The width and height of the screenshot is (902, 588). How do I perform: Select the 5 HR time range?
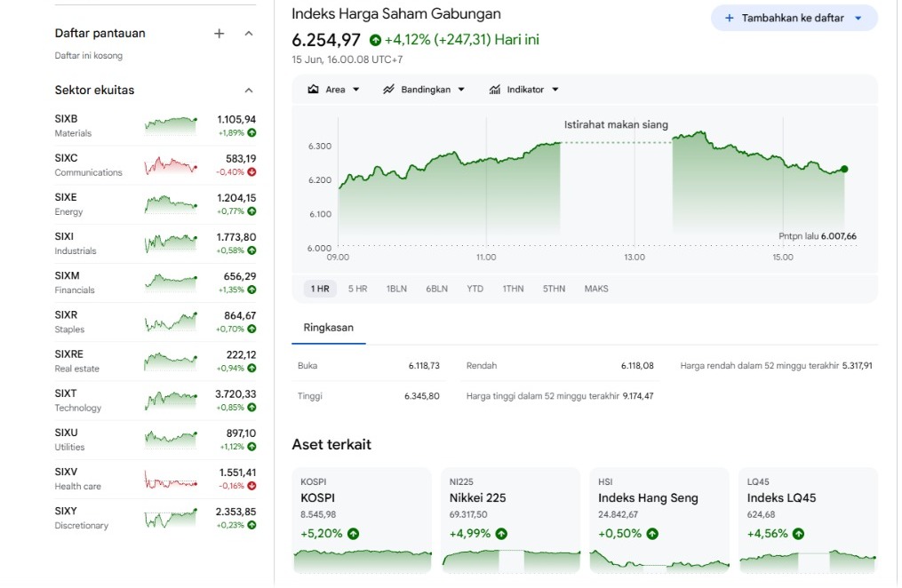point(357,289)
